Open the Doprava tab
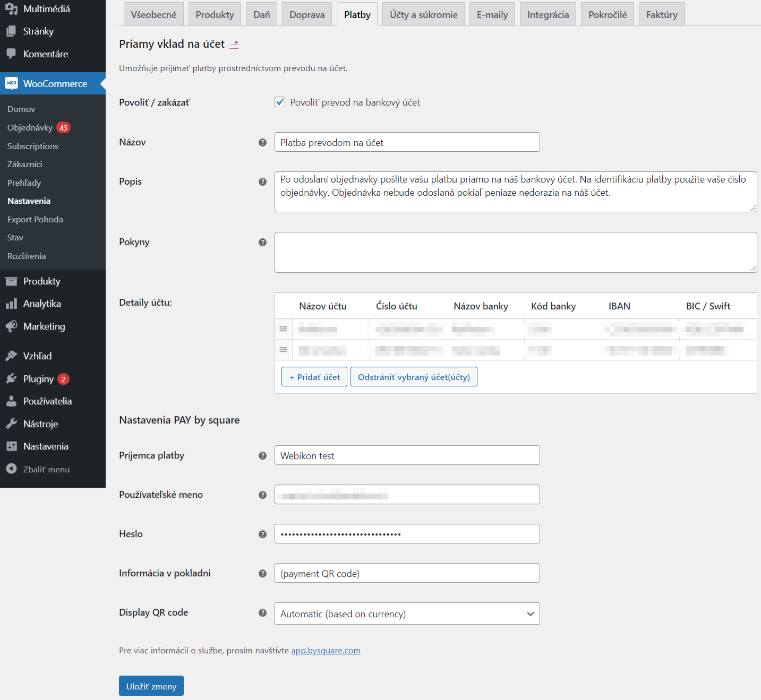The image size is (761, 700). point(307,14)
